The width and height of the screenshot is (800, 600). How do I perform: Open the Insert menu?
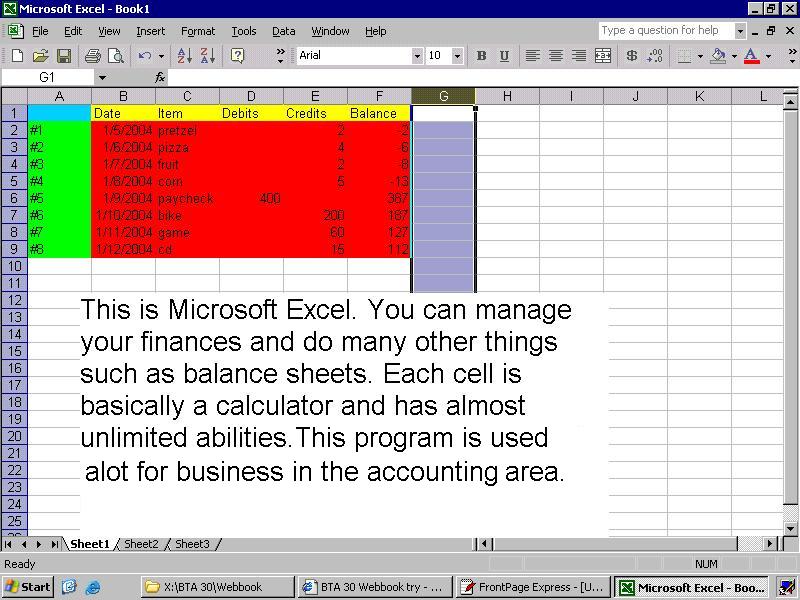[x=151, y=31]
